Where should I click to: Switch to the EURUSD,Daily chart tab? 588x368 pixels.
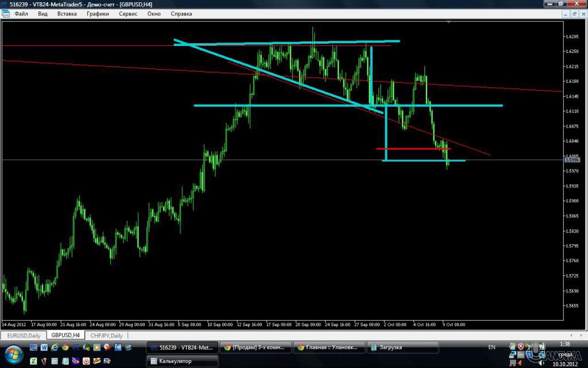24,335
